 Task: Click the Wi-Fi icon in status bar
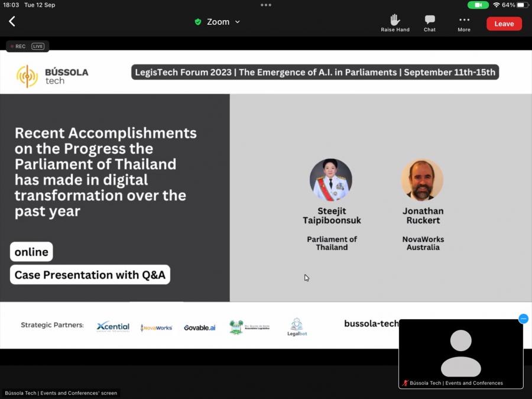[496, 5]
